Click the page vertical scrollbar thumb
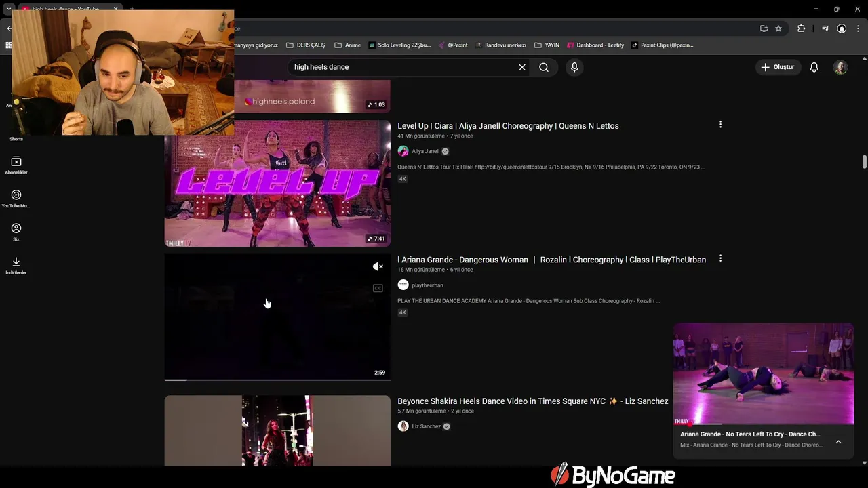 tap(864, 162)
